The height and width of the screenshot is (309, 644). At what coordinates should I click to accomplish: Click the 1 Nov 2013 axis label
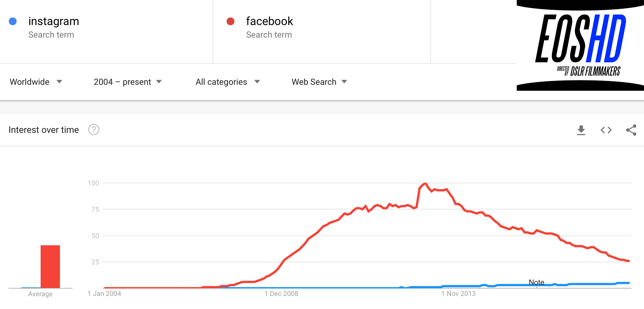458,294
